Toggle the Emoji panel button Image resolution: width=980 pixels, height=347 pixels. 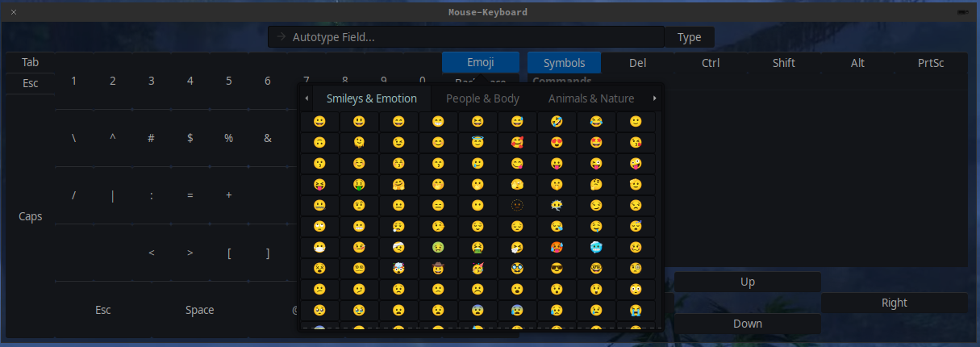click(x=481, y=63)
